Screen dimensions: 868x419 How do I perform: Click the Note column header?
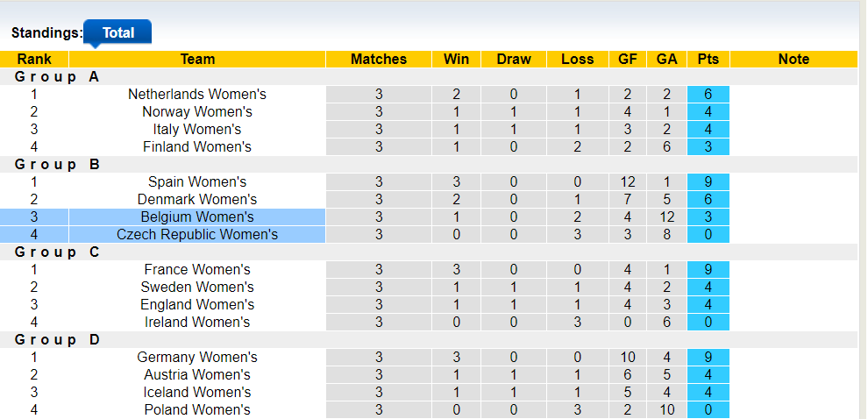click(793, 59)
